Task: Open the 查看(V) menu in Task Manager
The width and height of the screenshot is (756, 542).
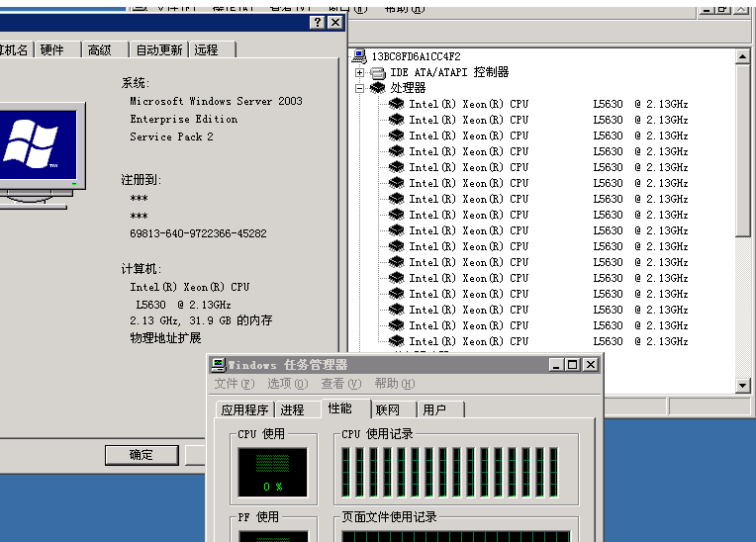Action: tap(341, 384)
